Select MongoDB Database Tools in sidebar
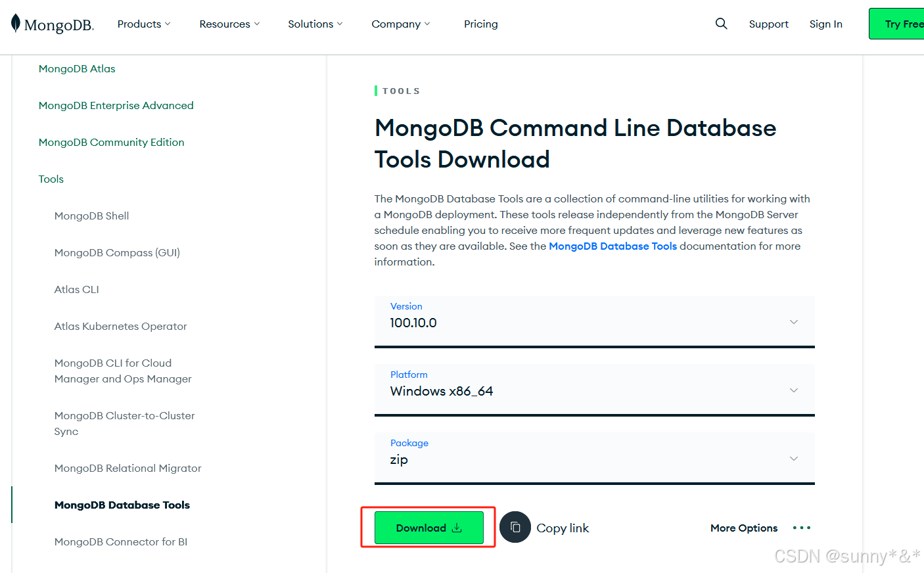 point(122,505)
